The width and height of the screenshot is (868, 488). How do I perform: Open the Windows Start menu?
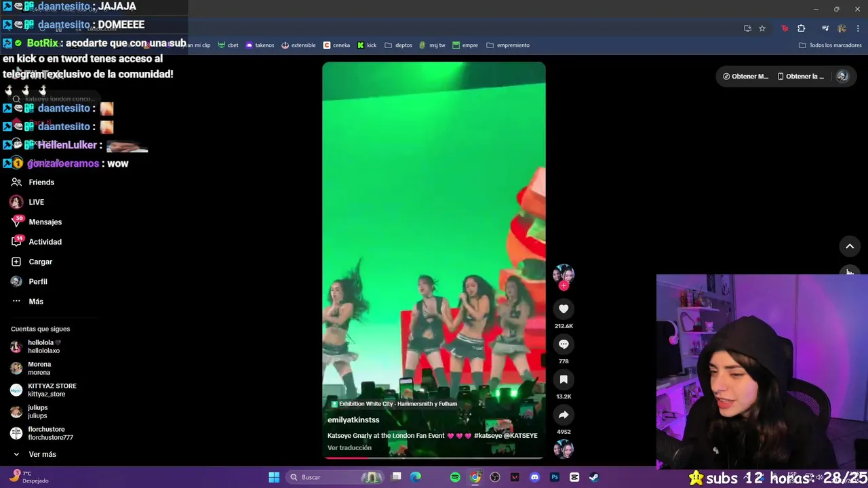(274, 477)
